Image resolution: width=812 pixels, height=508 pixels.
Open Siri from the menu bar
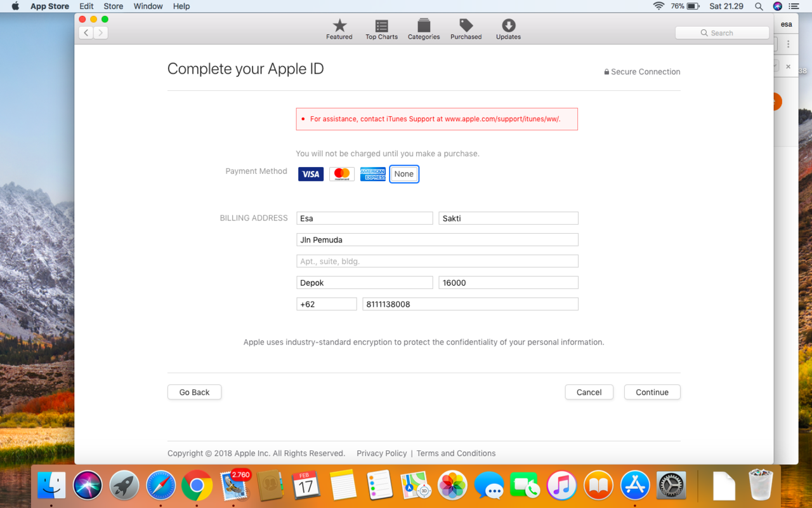[778, 6]
